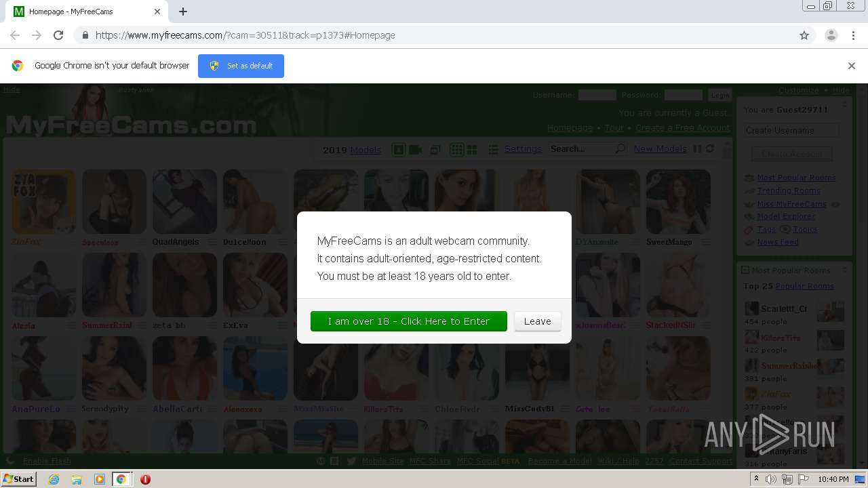Open the list options icon beside Settings
868x488 pixels.
click(494, 149)
